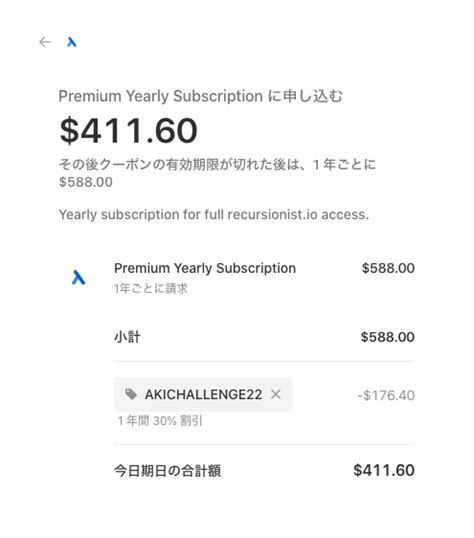
Task: Click the 今日期日の合計額 total label
Action: 167,471
